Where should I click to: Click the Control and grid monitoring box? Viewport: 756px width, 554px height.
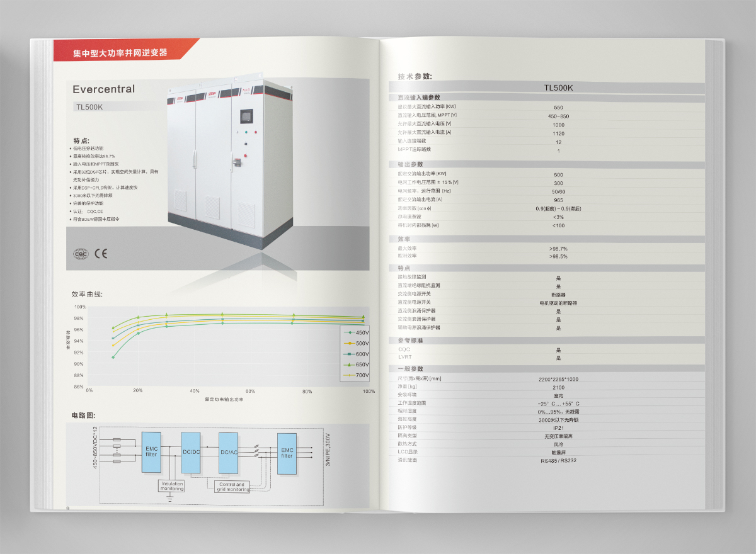coord(231,487)
